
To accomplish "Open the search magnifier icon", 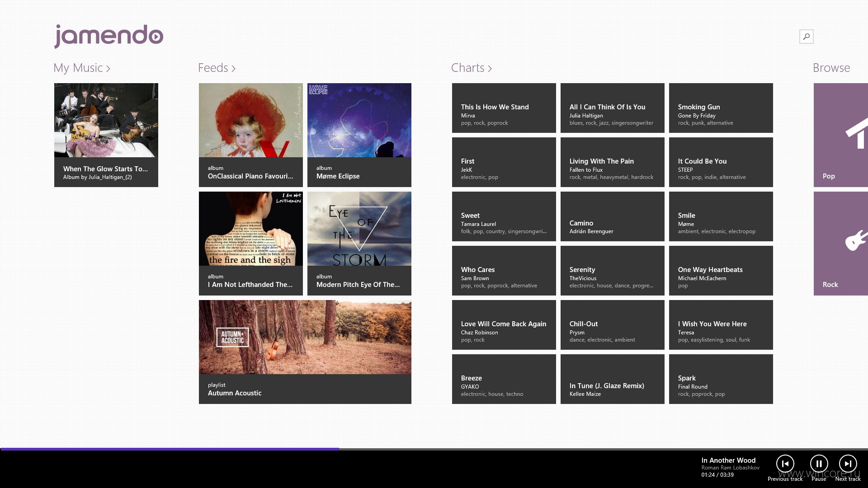I will coord(806,37).
